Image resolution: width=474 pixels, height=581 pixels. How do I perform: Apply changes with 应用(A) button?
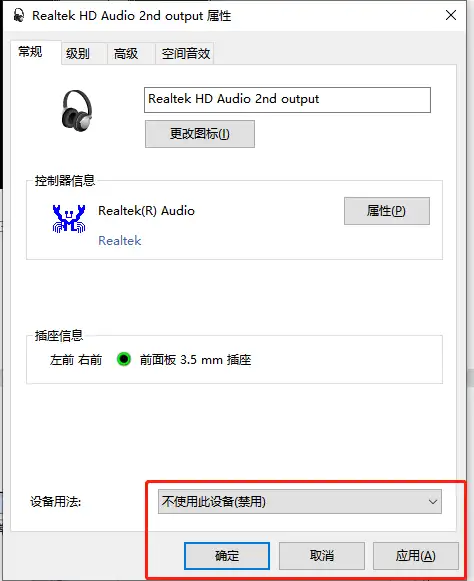[415, 556]
